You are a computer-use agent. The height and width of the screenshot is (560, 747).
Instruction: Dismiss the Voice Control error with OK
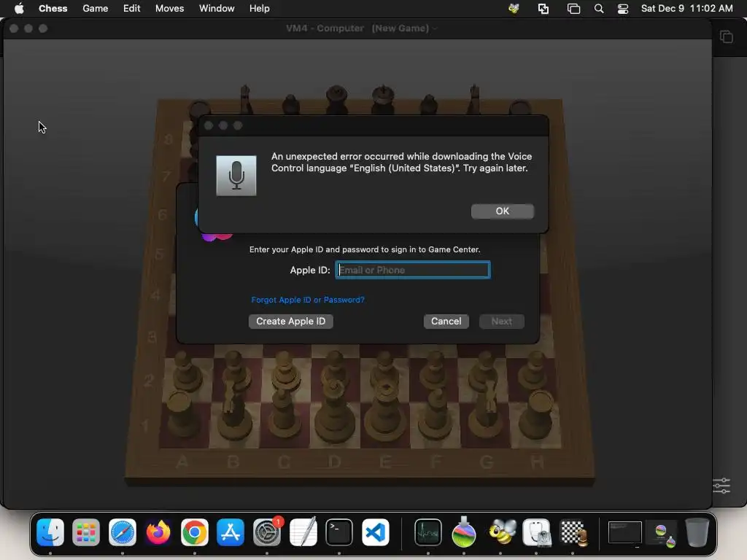502,211
